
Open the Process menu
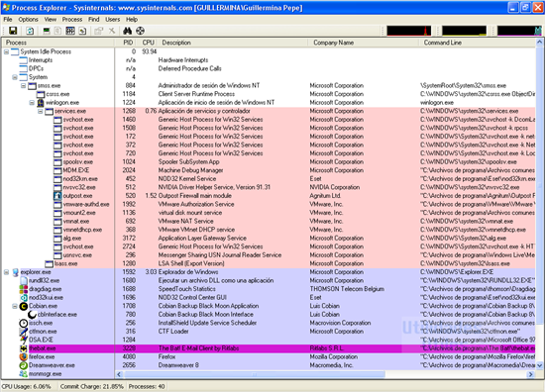72,20
